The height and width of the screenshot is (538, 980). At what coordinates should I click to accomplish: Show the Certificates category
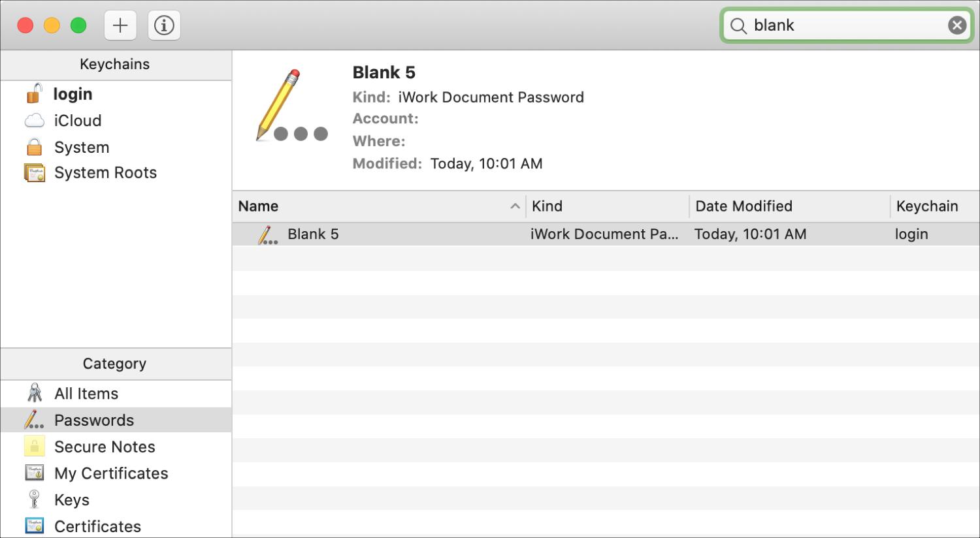coord(97,526)
